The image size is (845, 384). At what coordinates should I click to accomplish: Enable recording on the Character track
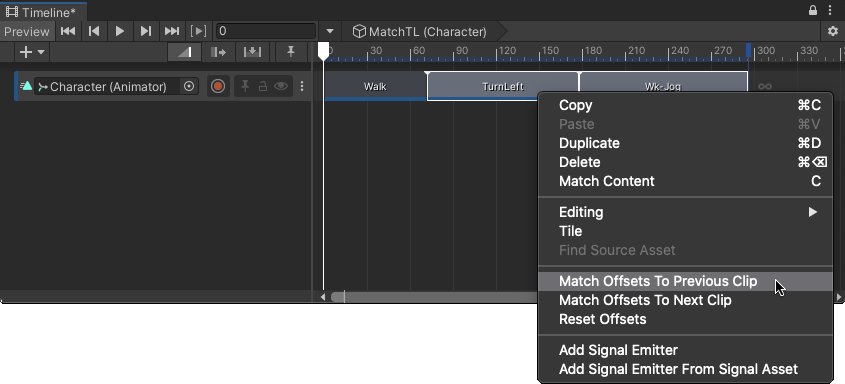218,86
